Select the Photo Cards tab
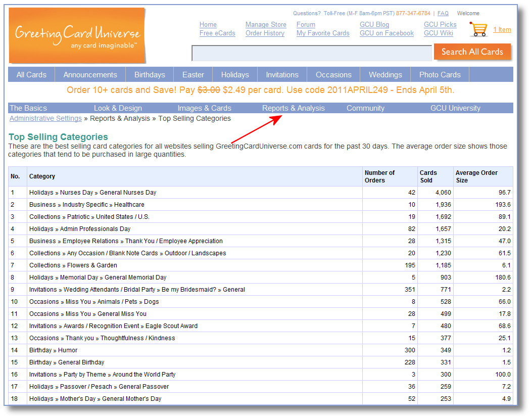The height and width of the screenshot is (416, 532). click(440, 75)
